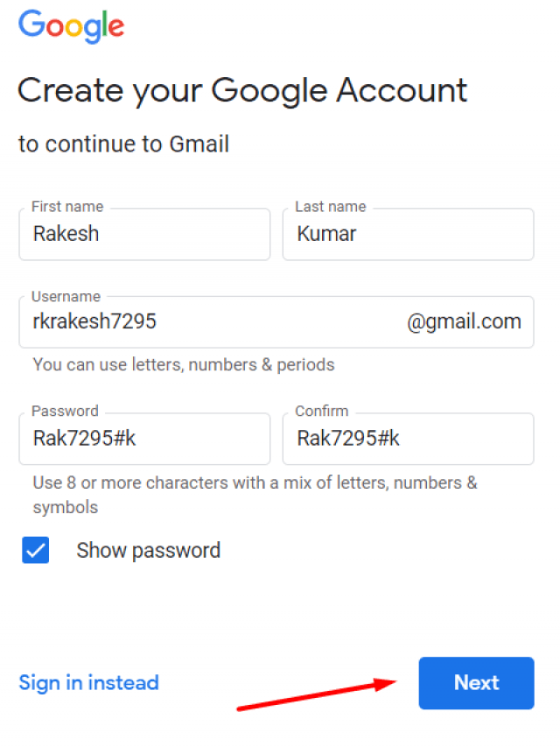The height and width of the screenshot is (747, 560).
Task: Focus the Last name field containing Kumar
Action: pos(408,235)
